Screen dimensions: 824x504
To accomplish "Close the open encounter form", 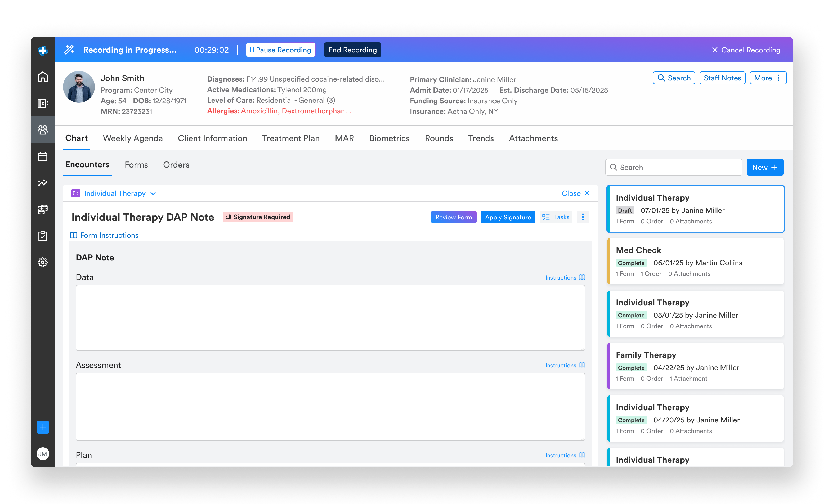I will click(x=575, y=193).
